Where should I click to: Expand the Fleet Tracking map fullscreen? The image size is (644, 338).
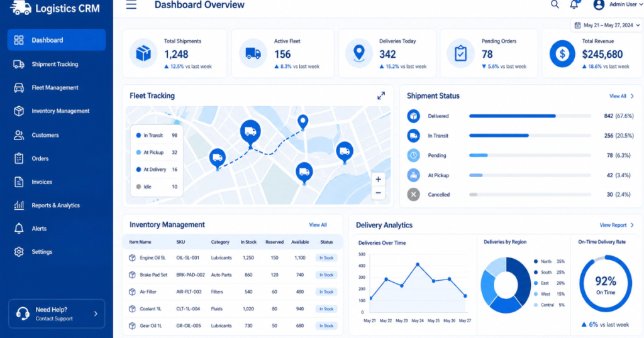(381, 95)
